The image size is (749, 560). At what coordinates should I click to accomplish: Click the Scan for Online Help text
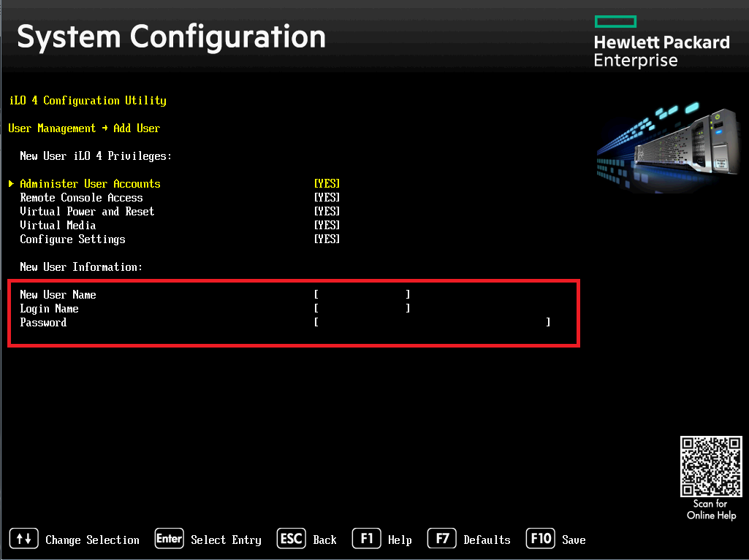711,510
